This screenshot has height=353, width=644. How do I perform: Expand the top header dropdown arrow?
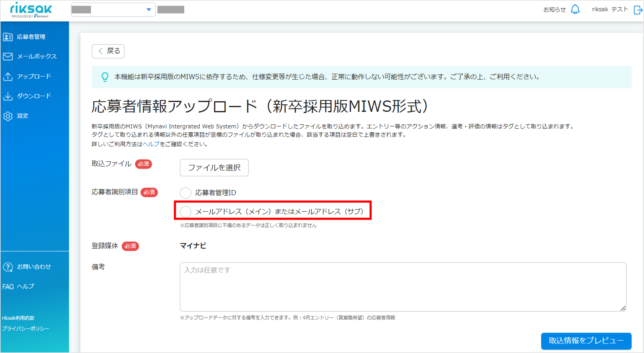pyautogui.click(x=149, y=10)
